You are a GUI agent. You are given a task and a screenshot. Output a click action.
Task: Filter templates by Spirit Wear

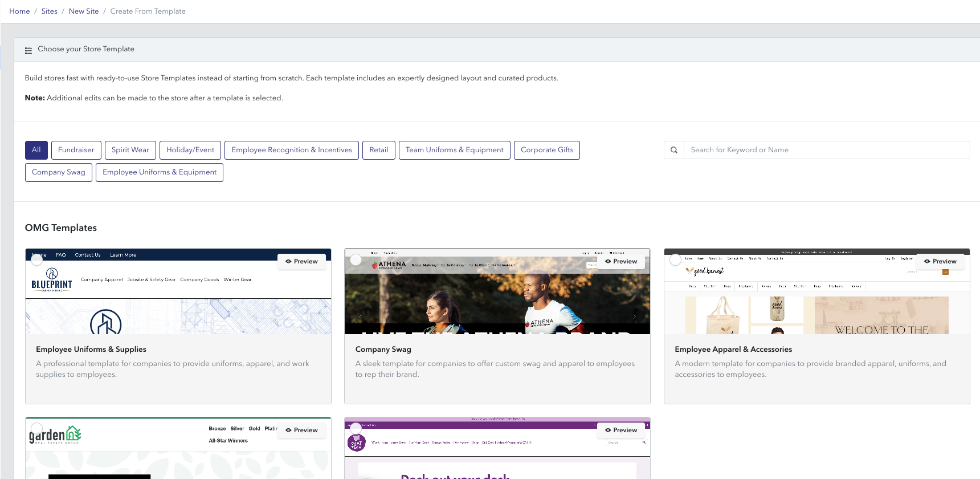[130, 150]
